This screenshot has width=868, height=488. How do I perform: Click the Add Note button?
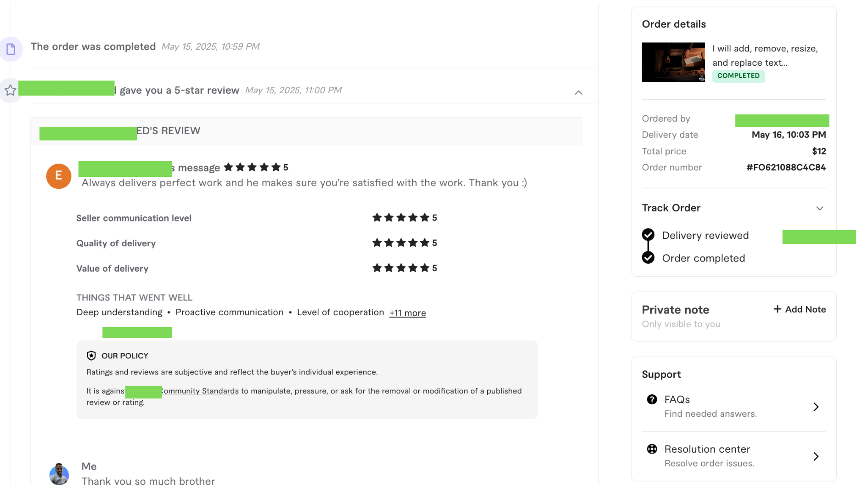[800, 309]
